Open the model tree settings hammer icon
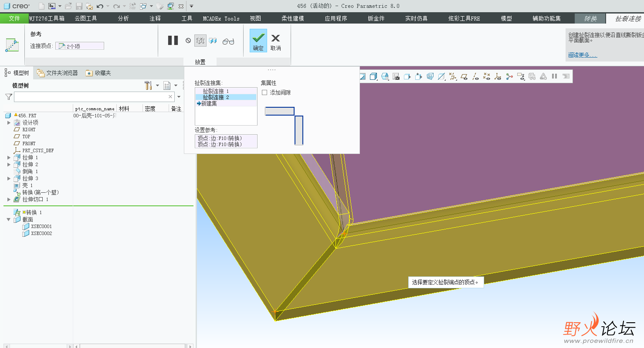Image resolution: width=644 pixels, height=348 pixels. [148, 85]
